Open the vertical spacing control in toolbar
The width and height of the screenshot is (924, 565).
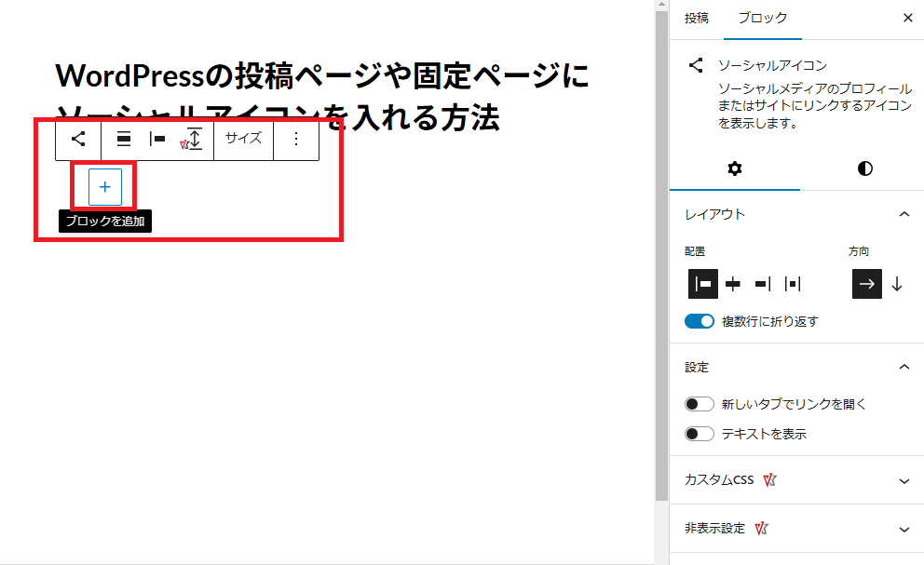coord(194,139)
